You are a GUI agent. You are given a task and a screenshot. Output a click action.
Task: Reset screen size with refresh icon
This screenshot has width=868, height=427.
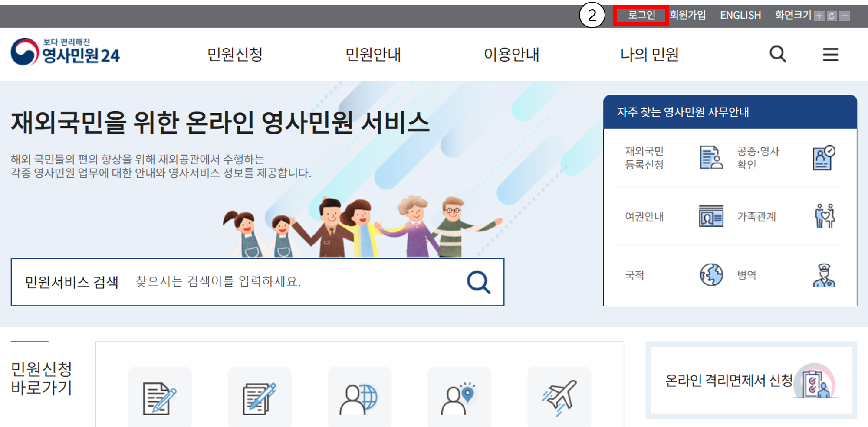tap(832, 16)
